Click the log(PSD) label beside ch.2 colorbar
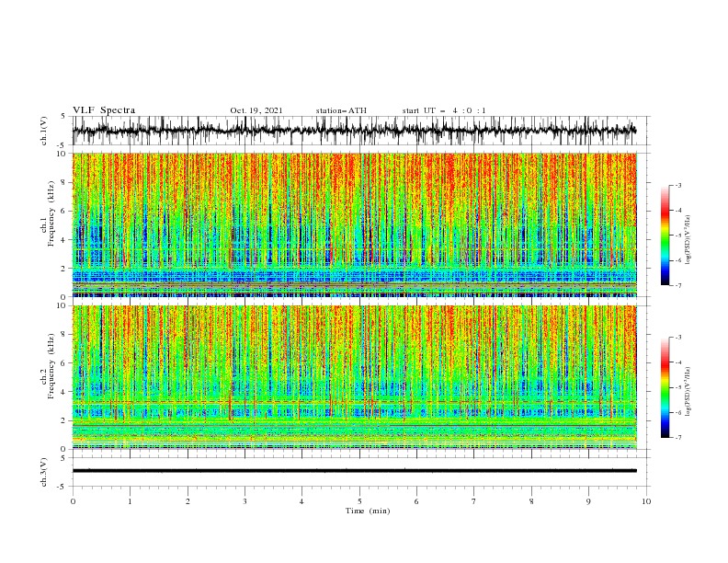This screenshot has width=728, height=563. coord(688,392)
